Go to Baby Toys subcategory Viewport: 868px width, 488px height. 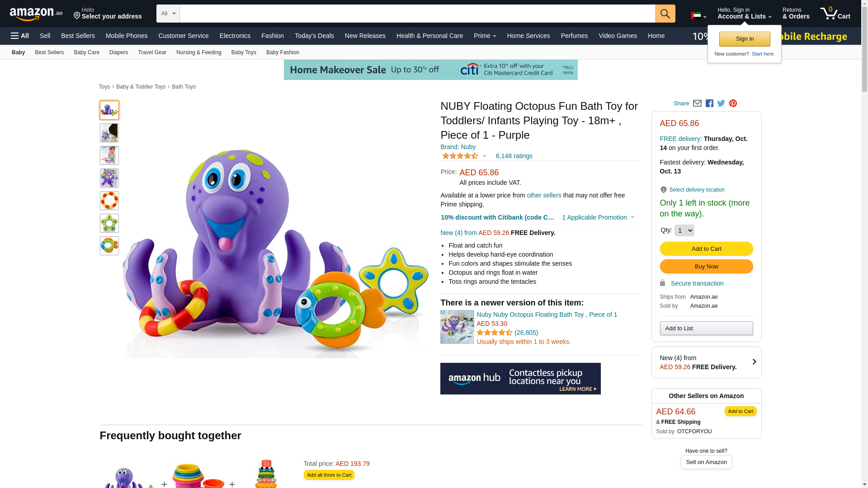[244, 52]
